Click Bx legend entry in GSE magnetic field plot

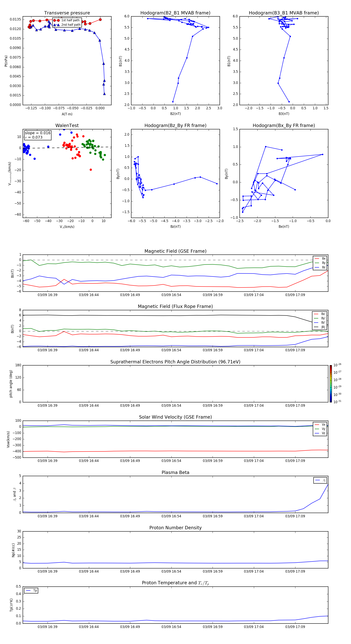tap(320, 259)
